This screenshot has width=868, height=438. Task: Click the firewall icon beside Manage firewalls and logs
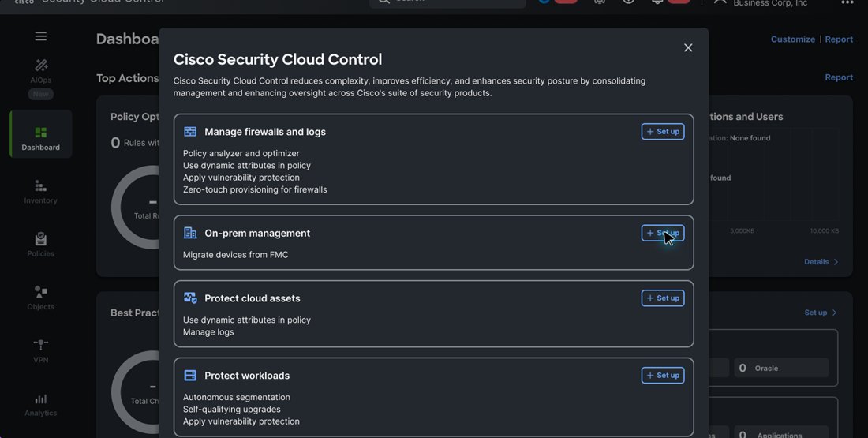pyautogui.click(x=190, y=132)
